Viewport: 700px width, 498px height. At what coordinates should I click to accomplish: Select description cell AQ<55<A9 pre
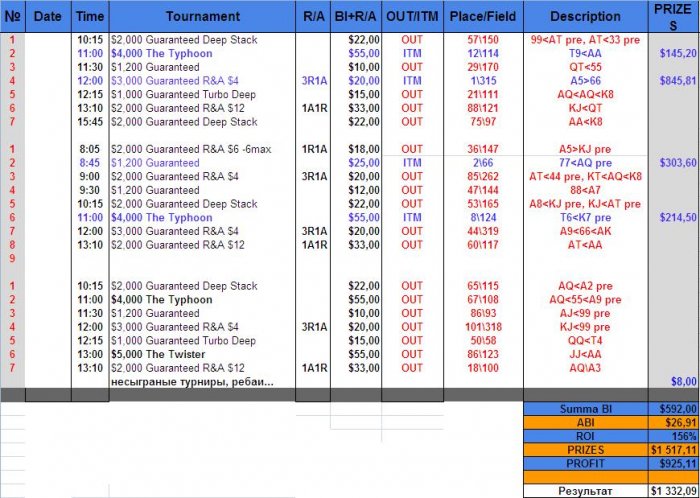click(x=585, y=299)
